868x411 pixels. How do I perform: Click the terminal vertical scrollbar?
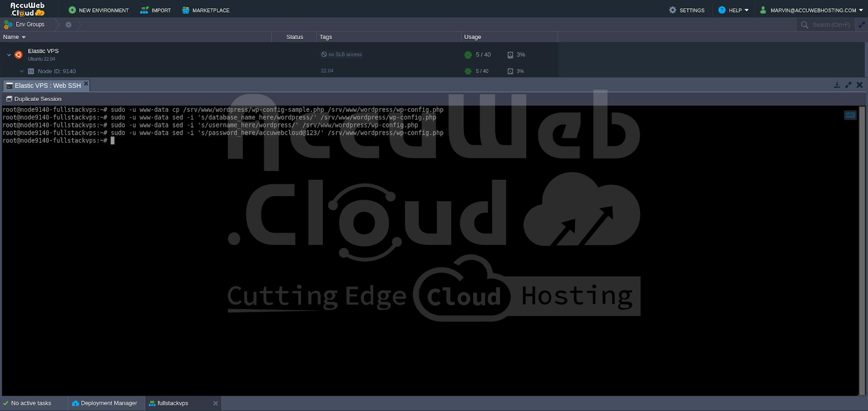click(x=862, y=250)
